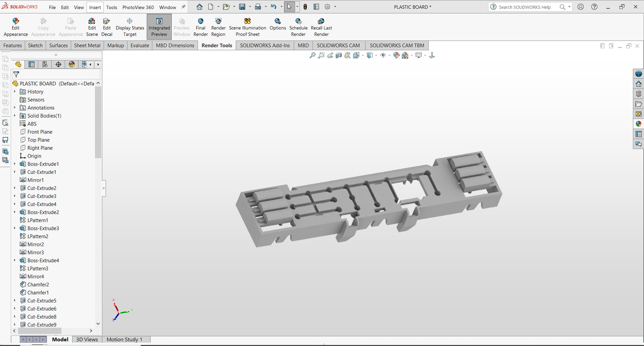
Task: Click the Print icon
Action: [x=258, y=7]
